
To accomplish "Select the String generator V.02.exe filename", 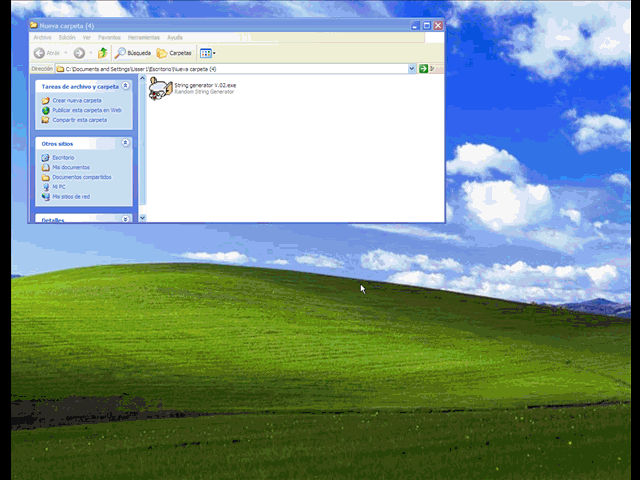I will (x=205, y=85).
